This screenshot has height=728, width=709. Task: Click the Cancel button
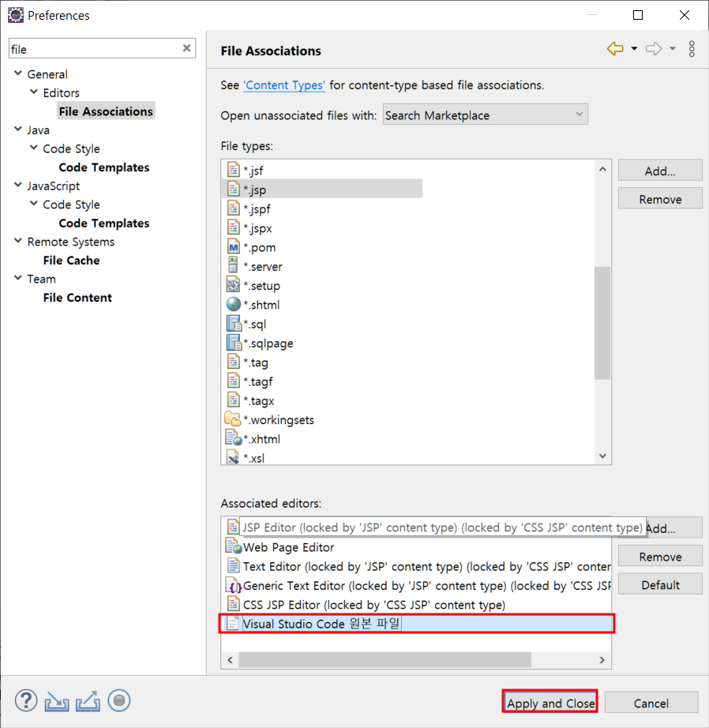651,703
